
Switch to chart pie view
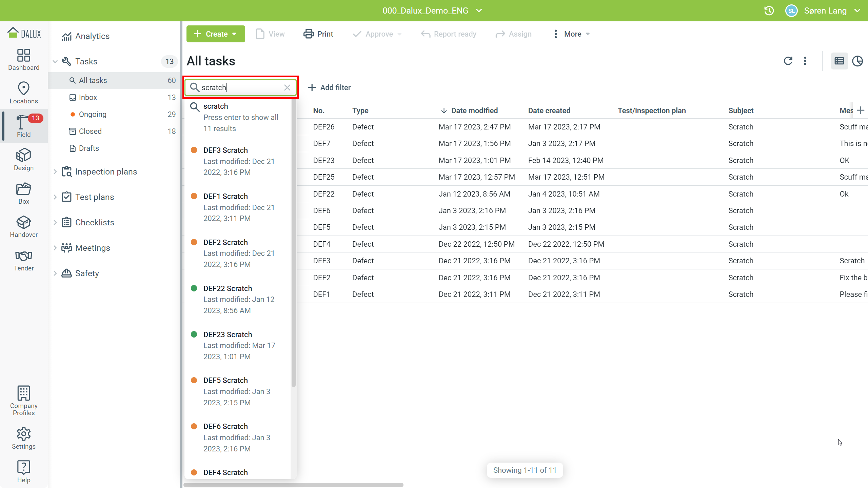(857, 61)
